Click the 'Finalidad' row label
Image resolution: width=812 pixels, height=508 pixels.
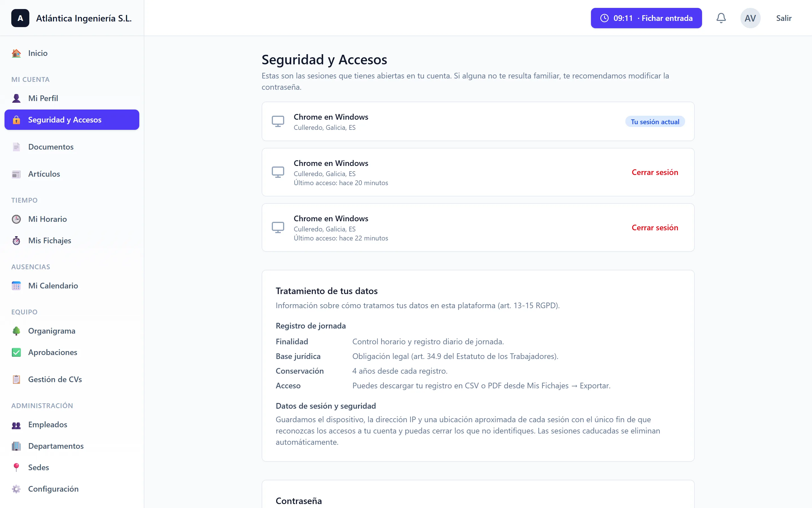click(292, 342)
